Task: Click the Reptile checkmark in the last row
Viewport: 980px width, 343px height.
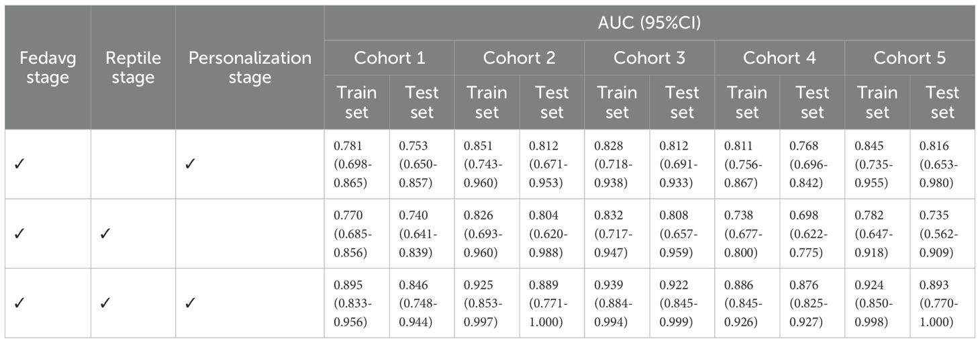Action: click(104, 303)
